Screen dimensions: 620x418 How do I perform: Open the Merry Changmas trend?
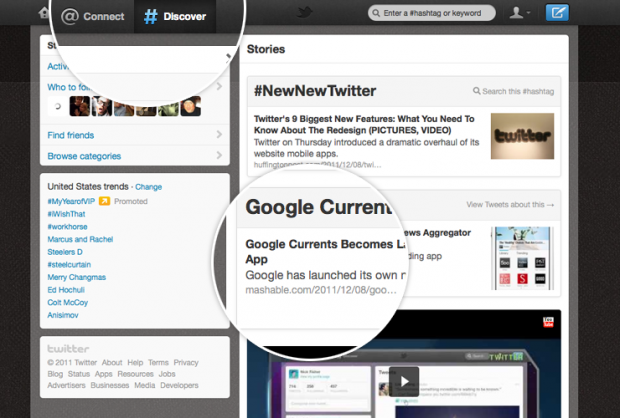click(77, 277)
